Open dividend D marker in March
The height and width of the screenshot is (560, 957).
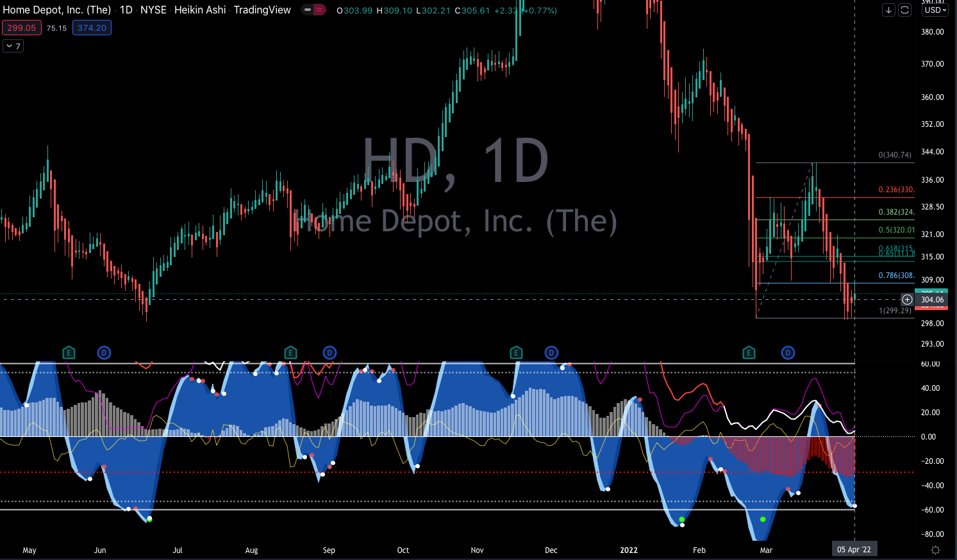pos(788,352)
